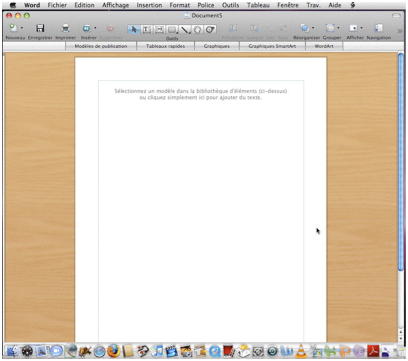
Task: Open the Navigation pane icon
Action: pyautogui.click(x=379, y=28)
